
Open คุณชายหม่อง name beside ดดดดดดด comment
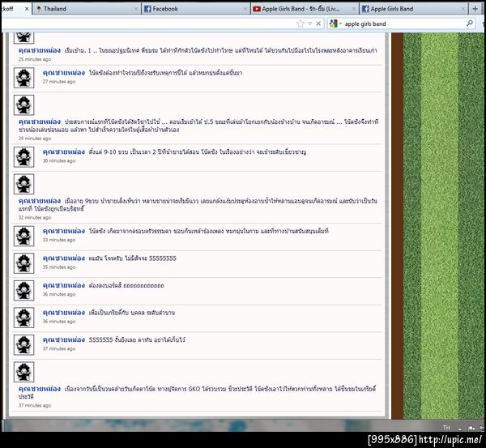63,285
